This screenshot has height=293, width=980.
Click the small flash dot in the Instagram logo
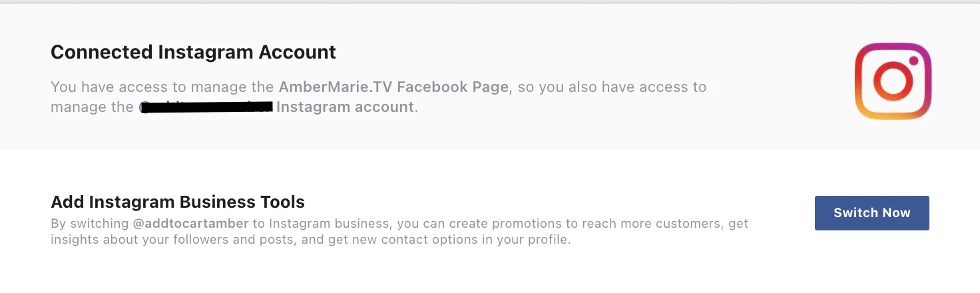pyautogui.click(x=913, y=61)
